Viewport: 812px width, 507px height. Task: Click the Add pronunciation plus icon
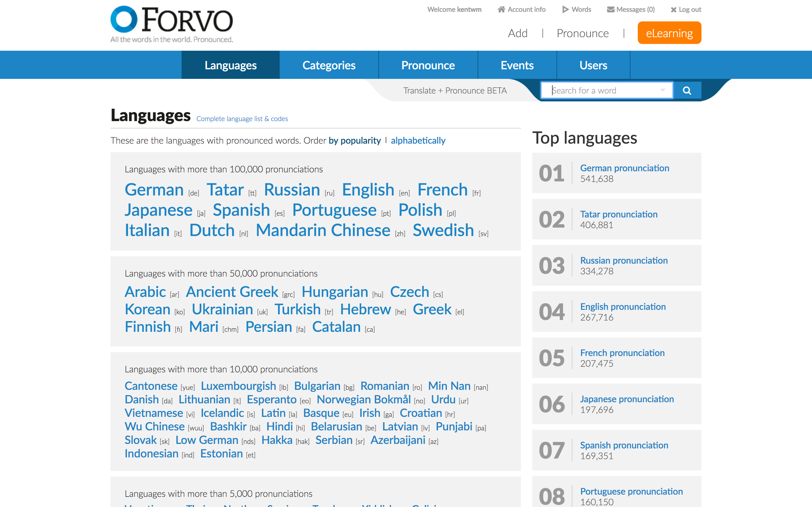[x=517, y=33]
